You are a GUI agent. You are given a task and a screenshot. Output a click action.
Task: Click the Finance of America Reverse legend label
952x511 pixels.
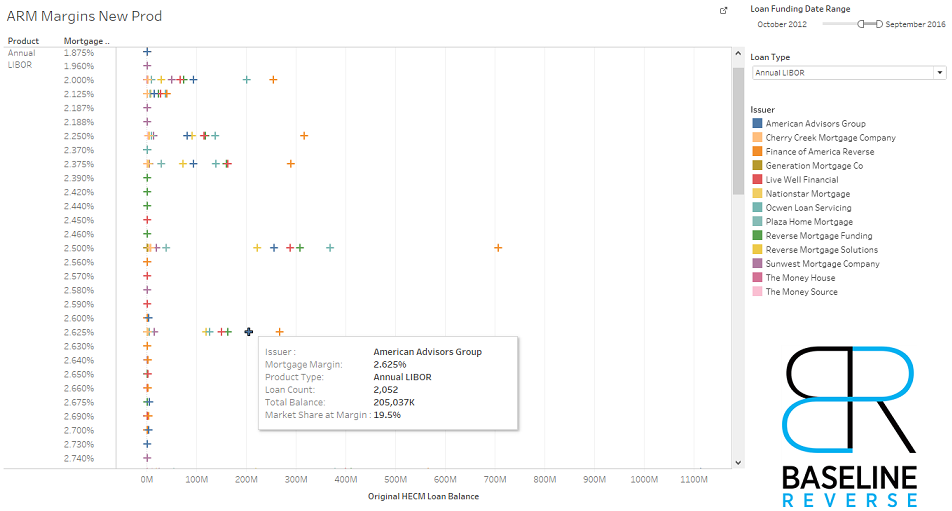point(820,152)
